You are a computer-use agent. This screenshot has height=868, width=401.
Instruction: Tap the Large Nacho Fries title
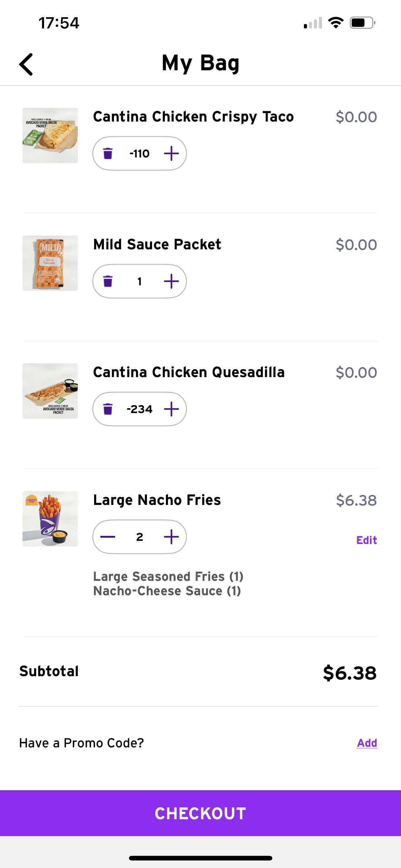coord(157,500)
